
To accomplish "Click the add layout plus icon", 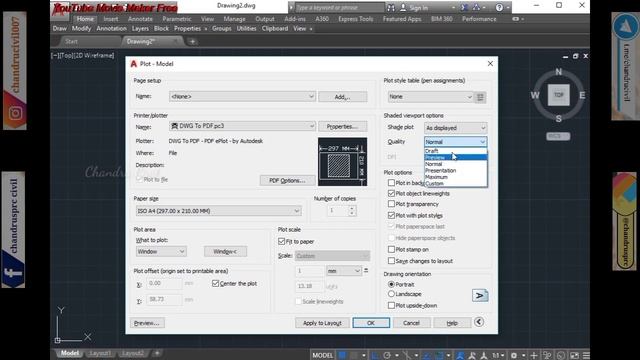I will click(157, 353).
